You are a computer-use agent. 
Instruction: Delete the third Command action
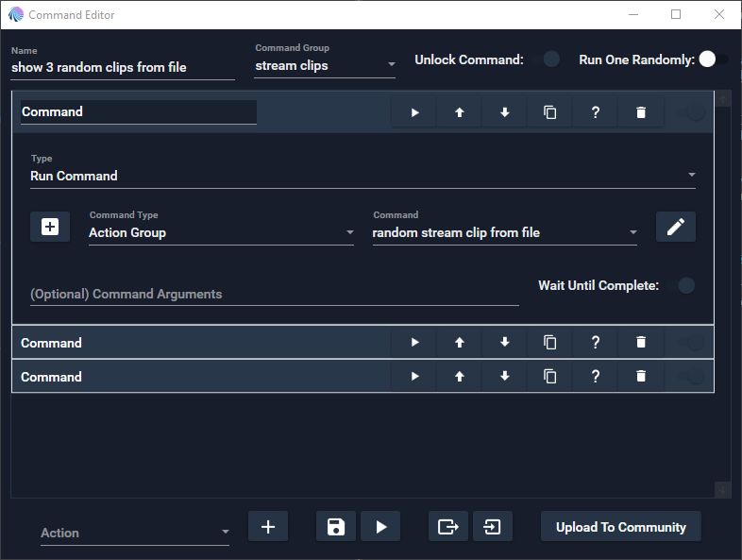pos(641,377)
